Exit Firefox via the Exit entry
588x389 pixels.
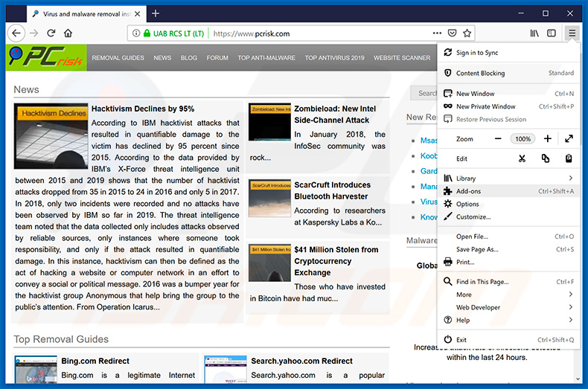click(x=508, y=340)
